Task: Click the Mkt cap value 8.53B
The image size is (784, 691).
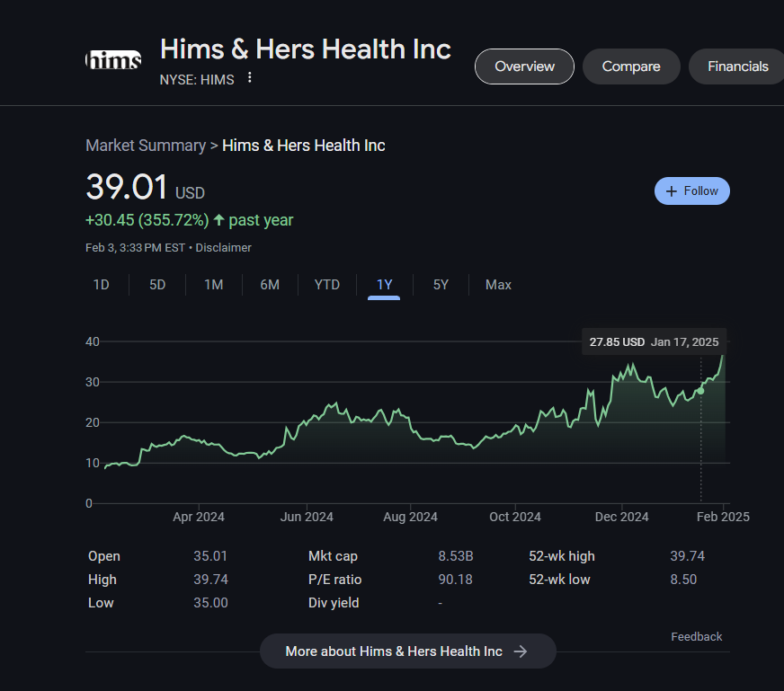Action: pos(456,556)
